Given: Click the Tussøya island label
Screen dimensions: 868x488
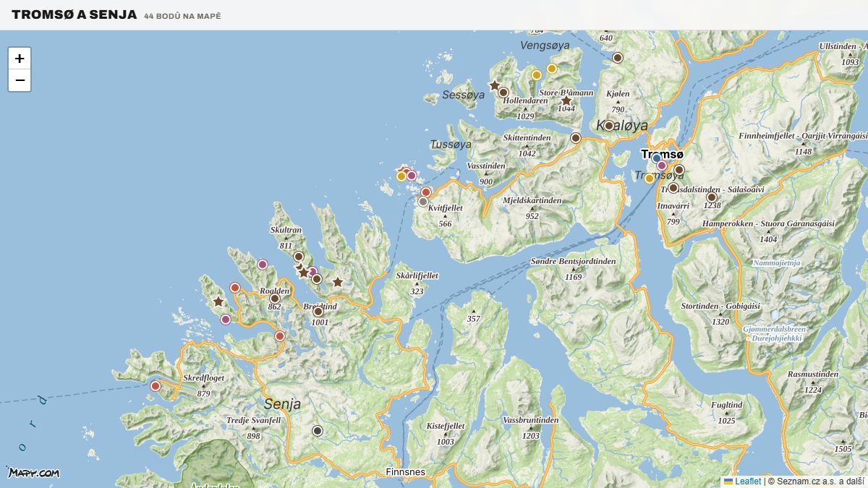Looking at the screenshot, I should (451, 144).
